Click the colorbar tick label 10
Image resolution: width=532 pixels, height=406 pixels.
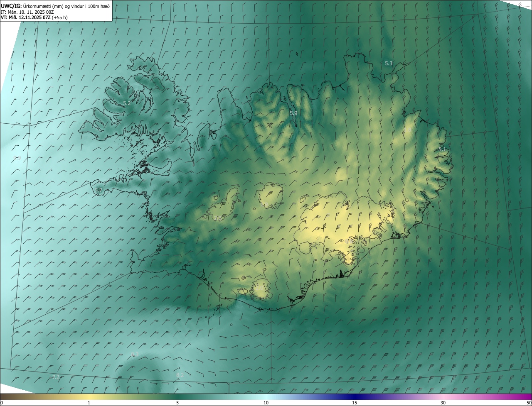pos(266,403)
